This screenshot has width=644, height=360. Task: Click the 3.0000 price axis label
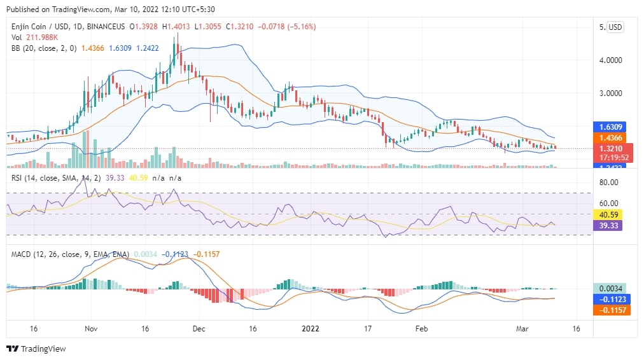tap(611, 93)
